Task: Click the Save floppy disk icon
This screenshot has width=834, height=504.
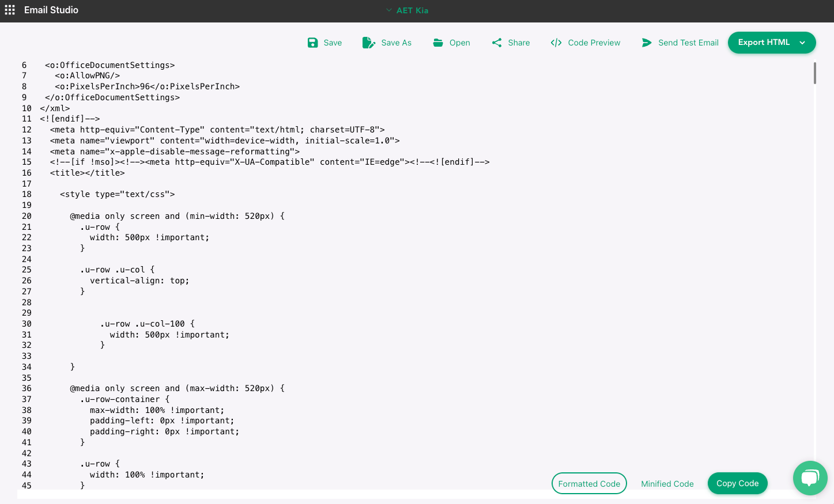Action: coord(312,43)
